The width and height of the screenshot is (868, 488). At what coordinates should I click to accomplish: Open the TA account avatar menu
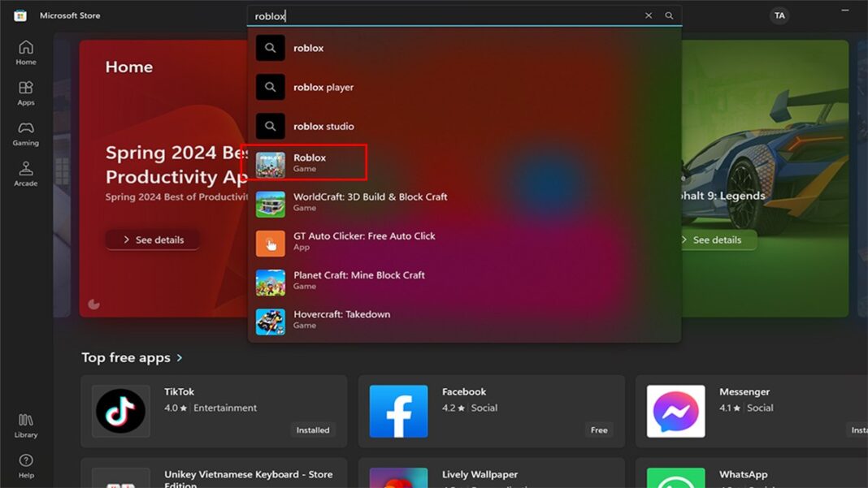coord(779,15)
